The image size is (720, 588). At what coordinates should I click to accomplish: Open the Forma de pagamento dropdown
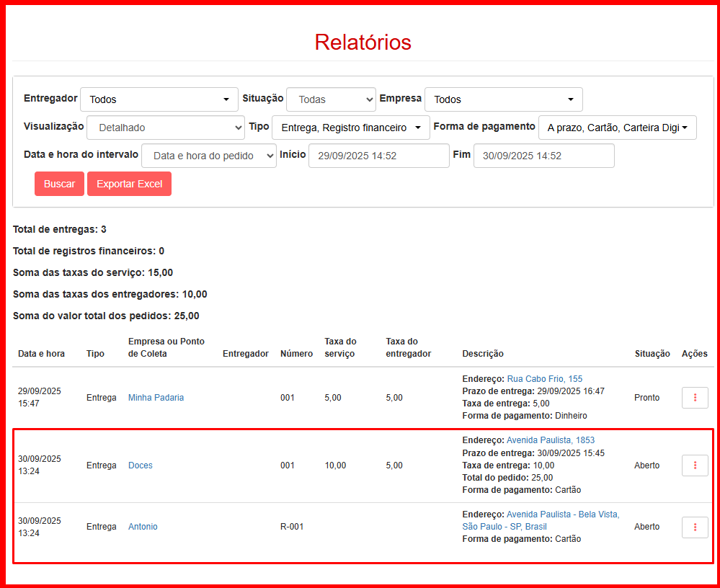click(x=617, y=128)
